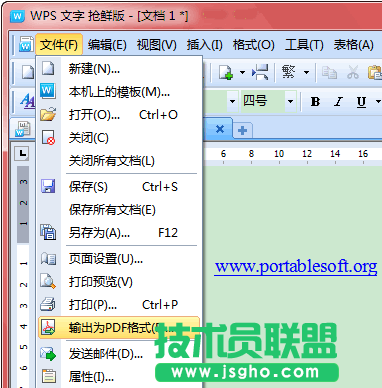The width and height of the screenshot is (382, 388).
Task: Choose 新建(N)... from File menu
Action: [x=119, y=69]
